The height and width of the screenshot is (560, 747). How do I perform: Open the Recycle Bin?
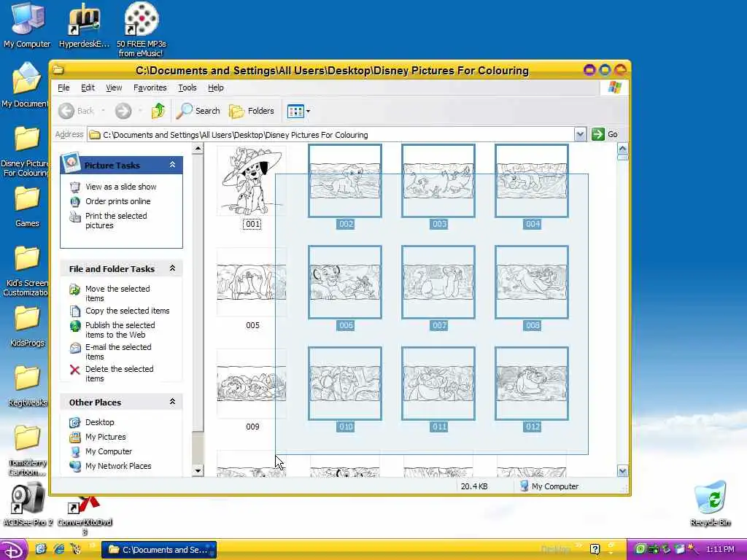pyautogui.click(x=711, y=503)
